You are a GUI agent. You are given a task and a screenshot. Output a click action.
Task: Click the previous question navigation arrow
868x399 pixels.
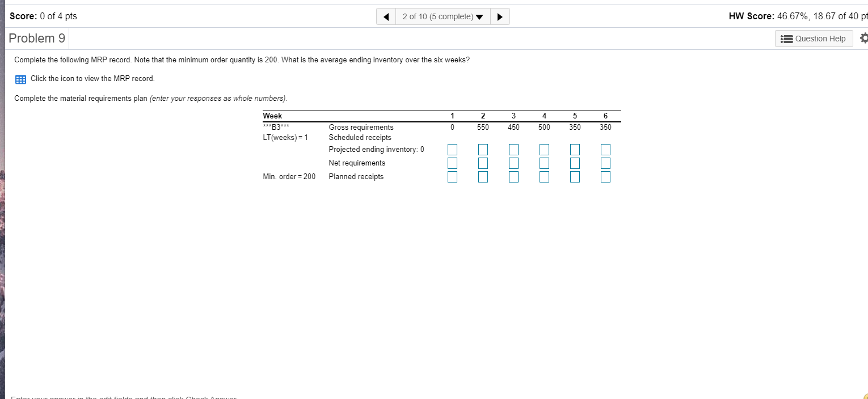pyautogui.click(x=385, y=16)
